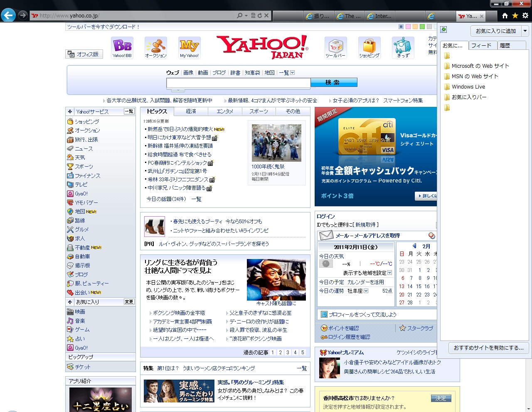
Task: Click the オフィス版 button
Action: coord(84,54)
